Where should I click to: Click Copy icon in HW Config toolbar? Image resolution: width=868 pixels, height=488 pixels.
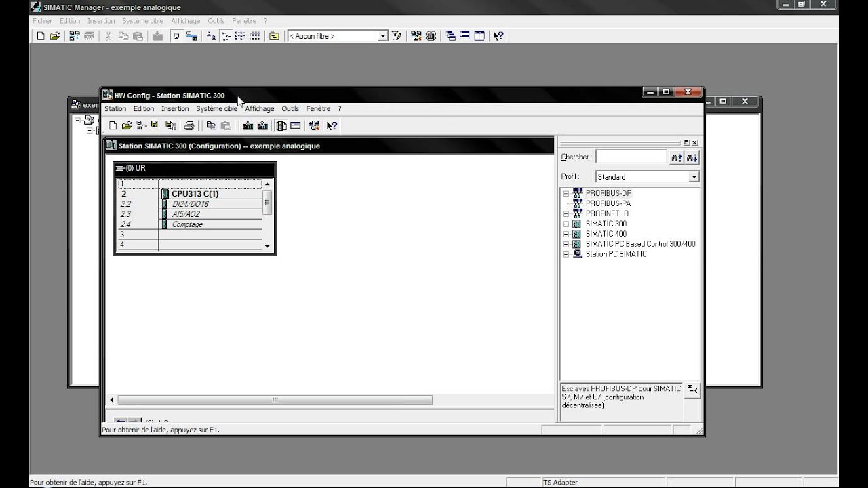(x=211, y=125)
